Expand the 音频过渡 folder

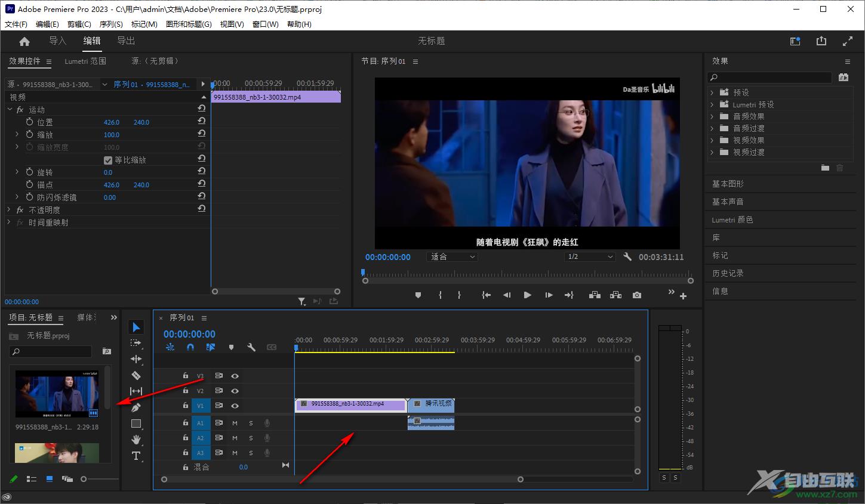pyautogui.click(x=712, y=128)
